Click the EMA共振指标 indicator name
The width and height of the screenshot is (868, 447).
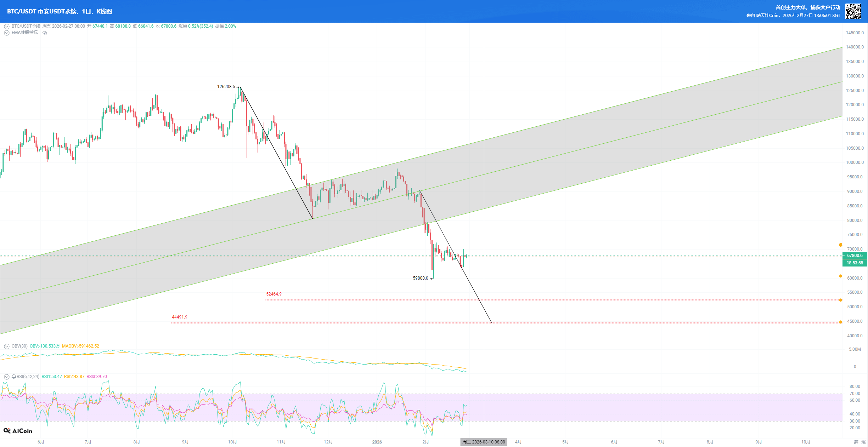[25, 33]
